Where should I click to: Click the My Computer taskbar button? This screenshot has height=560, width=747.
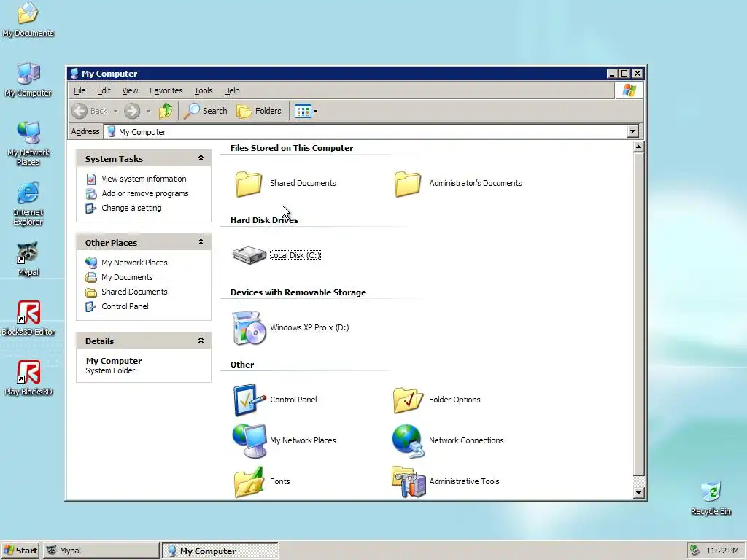pyautogui.click(x=220, y=551)
